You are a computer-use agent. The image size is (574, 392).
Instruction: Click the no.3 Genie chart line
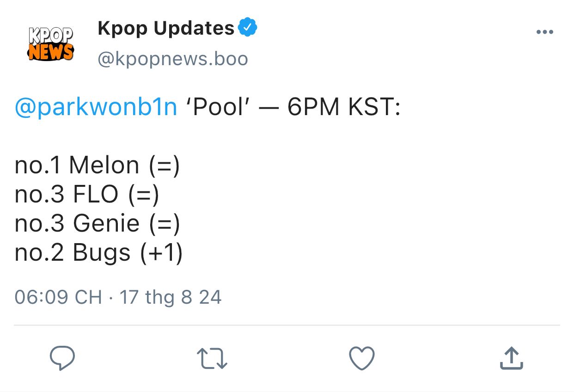tap(97, 224)
